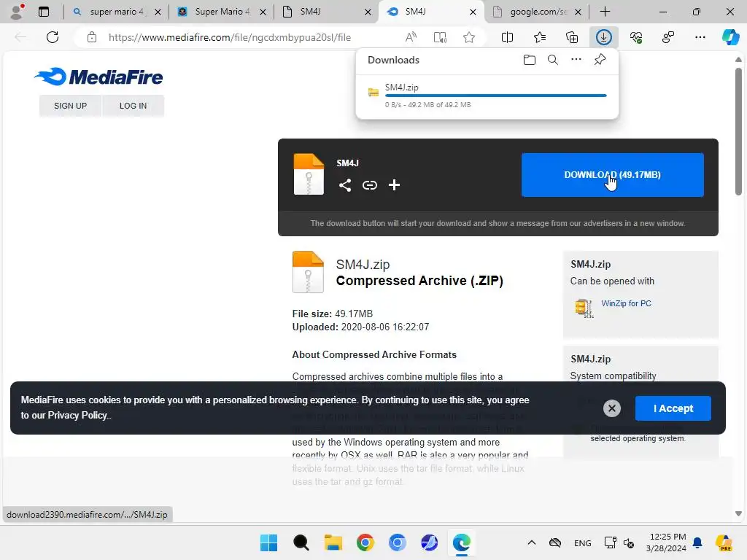Screen dimensions: 747x560
Task: Open the Privacy Policy link
Action: [77, 415]
